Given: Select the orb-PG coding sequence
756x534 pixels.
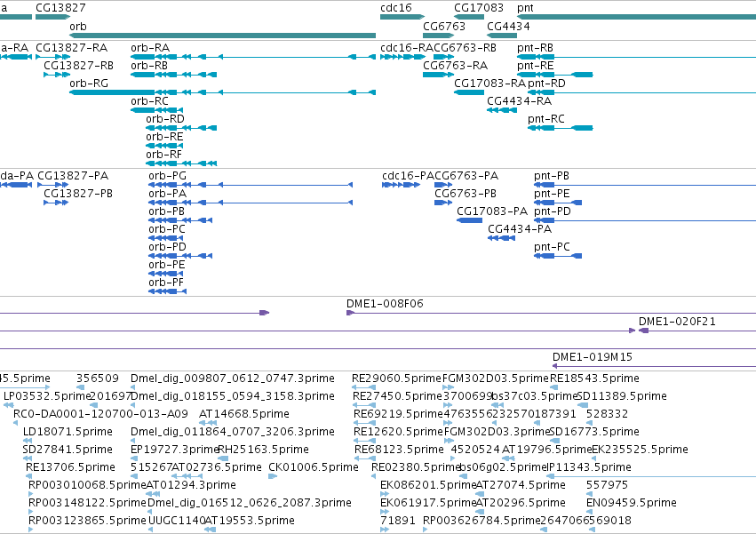Looking at the screenshot, I should [x=167, y=176].
